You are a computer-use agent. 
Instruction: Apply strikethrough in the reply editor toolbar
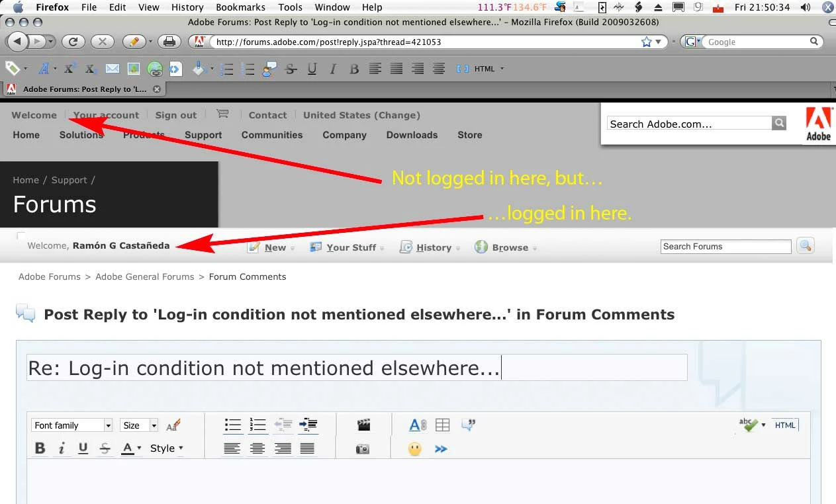[105, 448]
